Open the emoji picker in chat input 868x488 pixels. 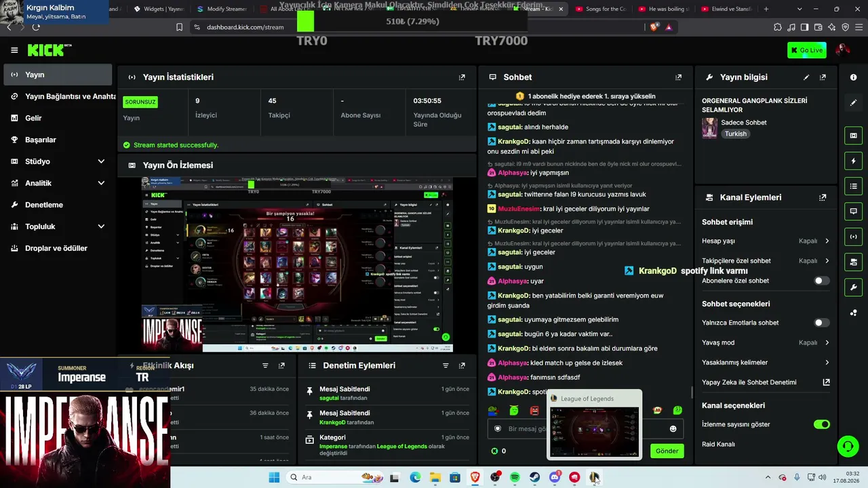pyautogui.click(x=673, y=428)
